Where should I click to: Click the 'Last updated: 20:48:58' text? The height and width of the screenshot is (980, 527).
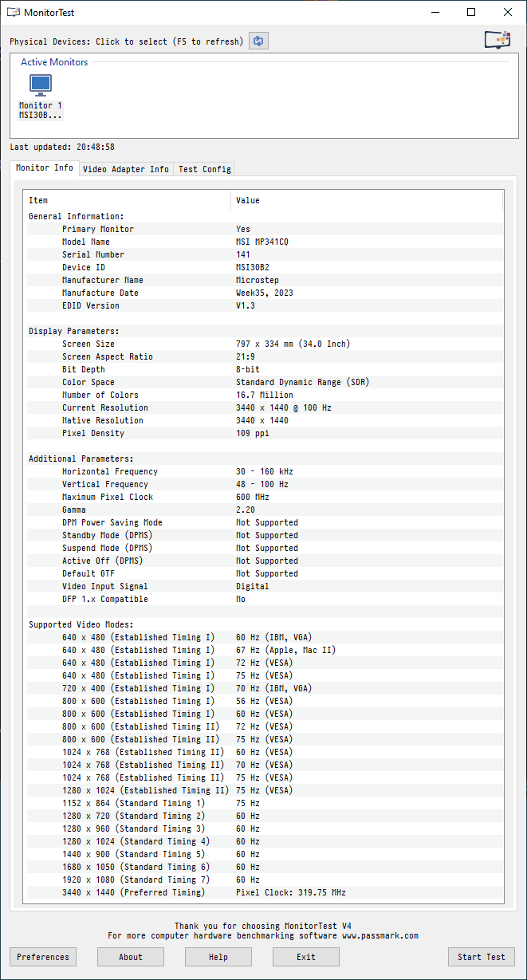point(62,147)
